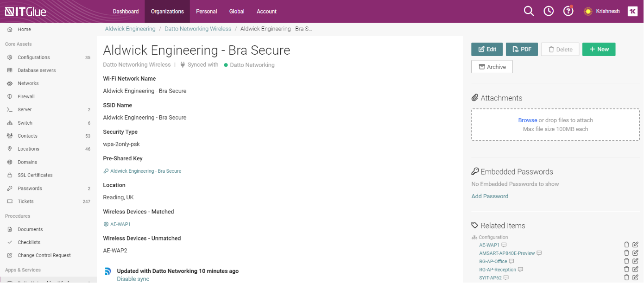Click the ITGlue logo
Viewport: 644px width, 283px height.
pos(25,12)
